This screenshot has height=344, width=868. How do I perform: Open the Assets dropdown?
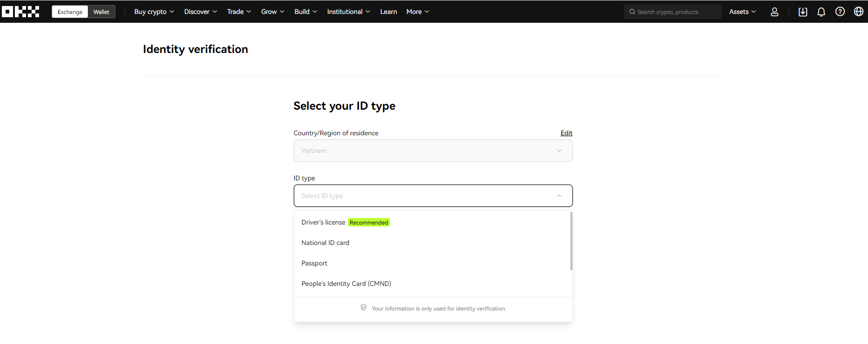[x=742, y=12]
